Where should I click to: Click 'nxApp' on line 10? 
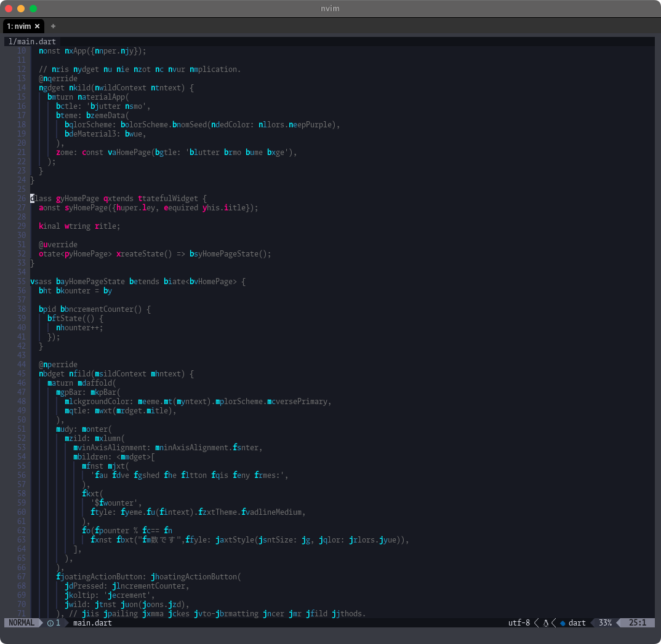point(75,51)
